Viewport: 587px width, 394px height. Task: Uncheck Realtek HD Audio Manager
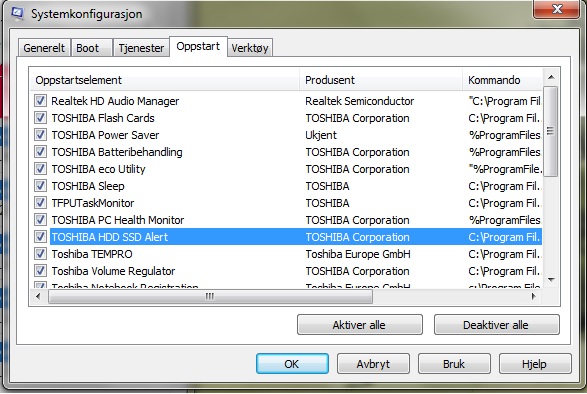40,100
